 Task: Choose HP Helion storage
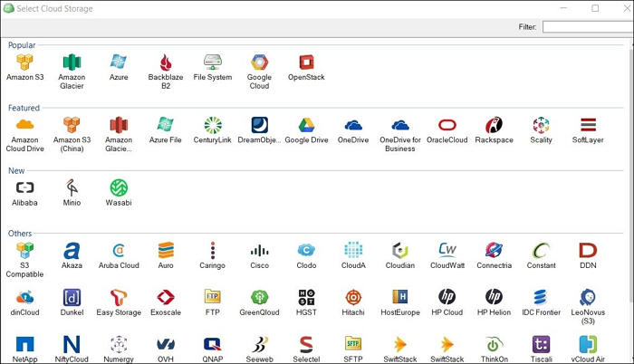494,302
